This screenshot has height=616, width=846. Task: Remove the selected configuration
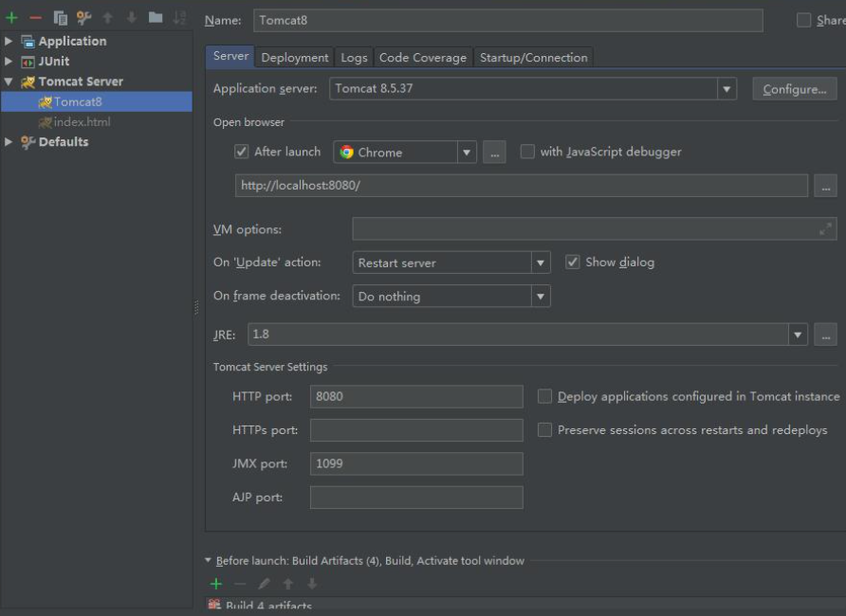point(35,16)
